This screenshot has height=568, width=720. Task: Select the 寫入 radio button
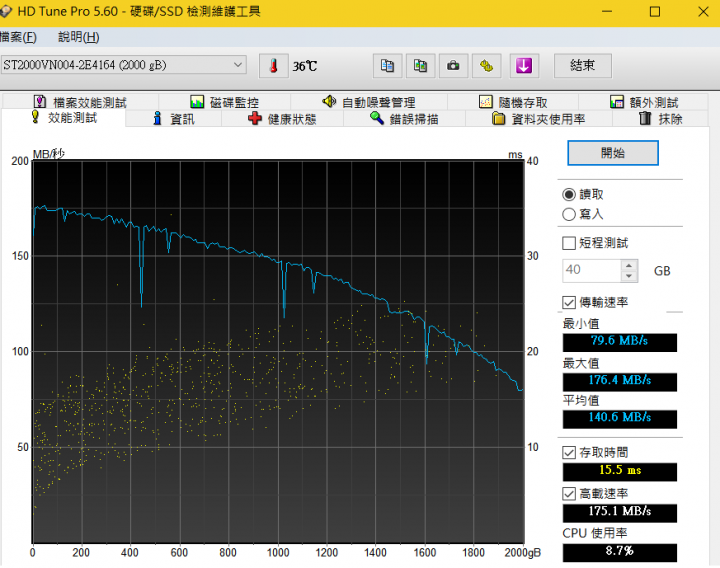pyautogui.click(x=569, y=214)
